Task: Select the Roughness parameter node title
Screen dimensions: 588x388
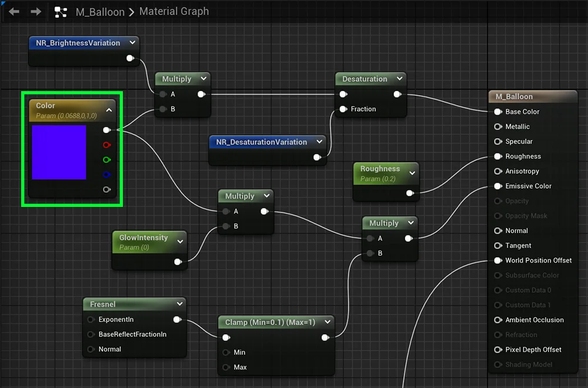Action: tap(380, 169)
